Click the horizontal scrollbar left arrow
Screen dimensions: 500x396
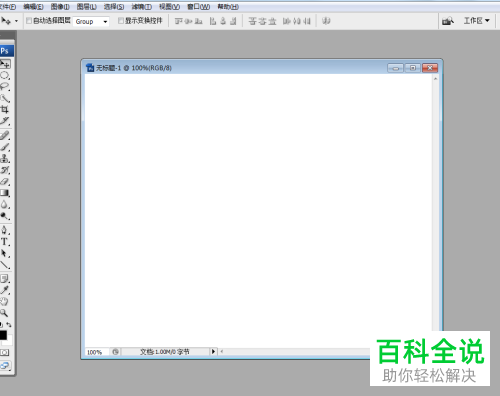click(x=222, y=351)
